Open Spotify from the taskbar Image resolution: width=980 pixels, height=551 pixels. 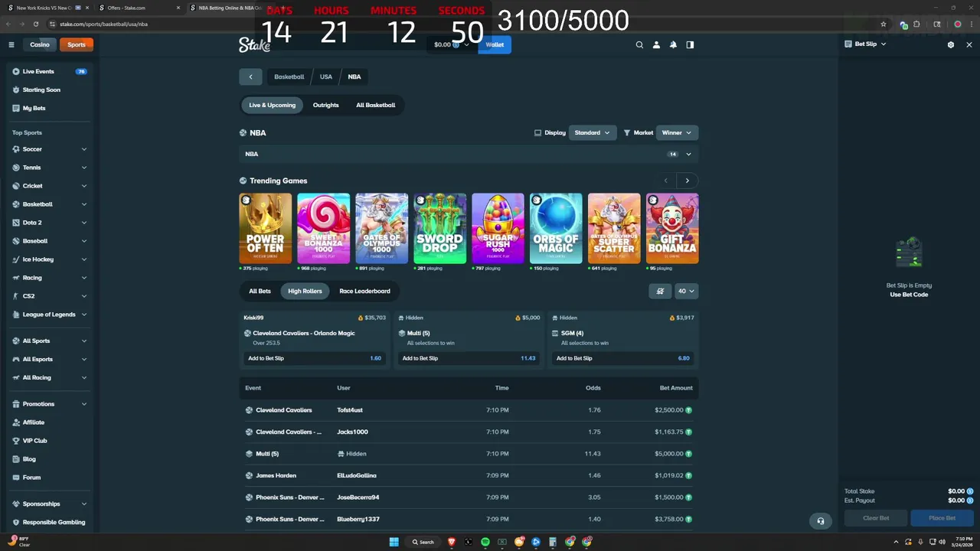pos(485,542)
